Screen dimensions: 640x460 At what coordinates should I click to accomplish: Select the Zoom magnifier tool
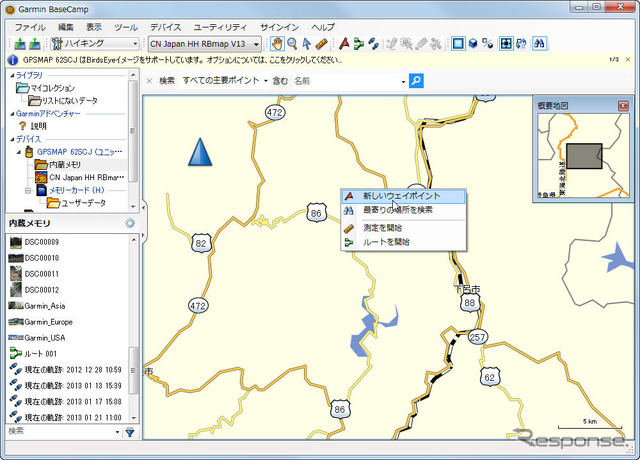292,43
